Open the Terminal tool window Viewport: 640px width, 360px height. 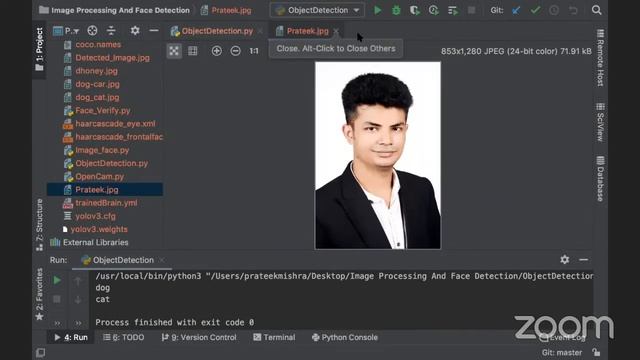pos(274,338)
